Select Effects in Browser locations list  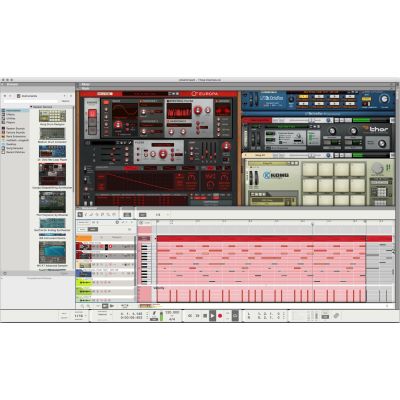coord(11,114)
